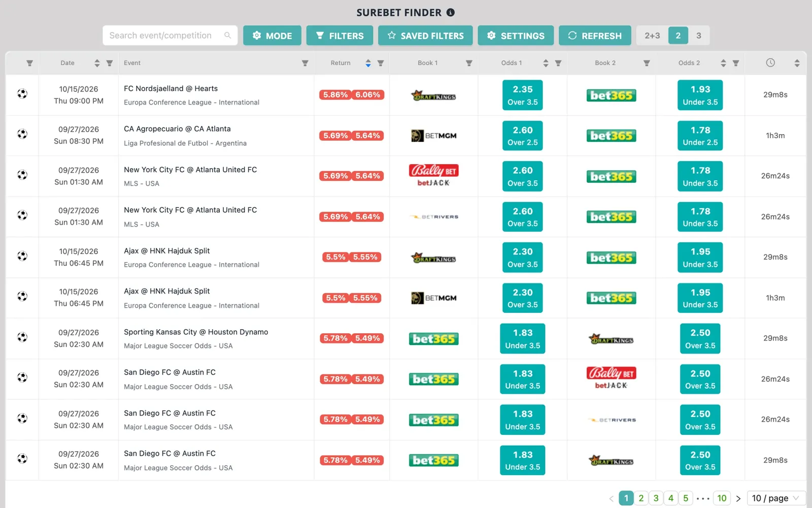
Task: Select the 3 outcome toggle
Action: pos(699,36)
